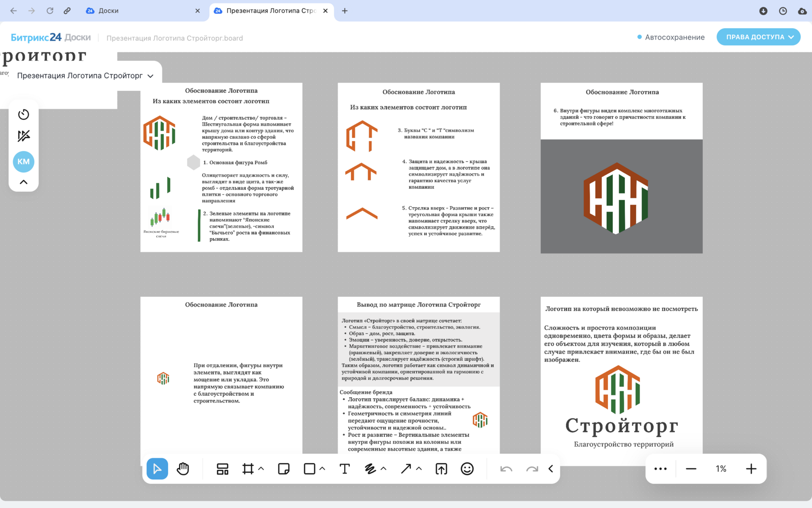Copy the page link icon
This screenshot has height=508, width=812.
coord(67,11)
